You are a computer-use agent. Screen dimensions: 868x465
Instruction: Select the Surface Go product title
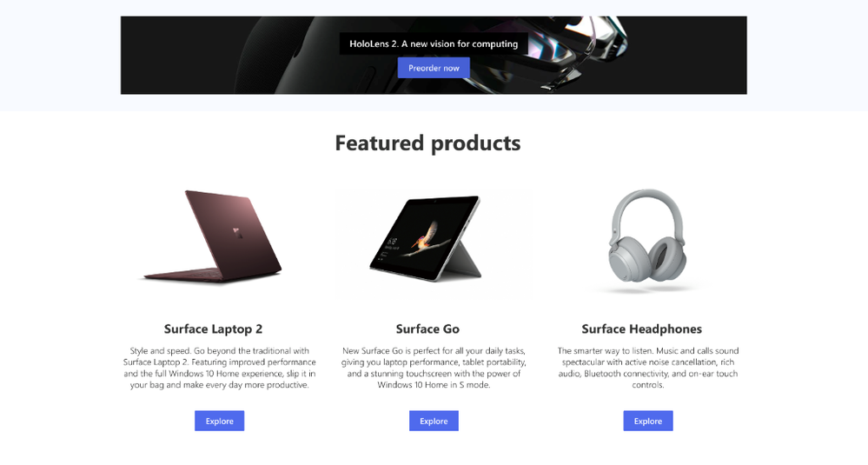427,329
